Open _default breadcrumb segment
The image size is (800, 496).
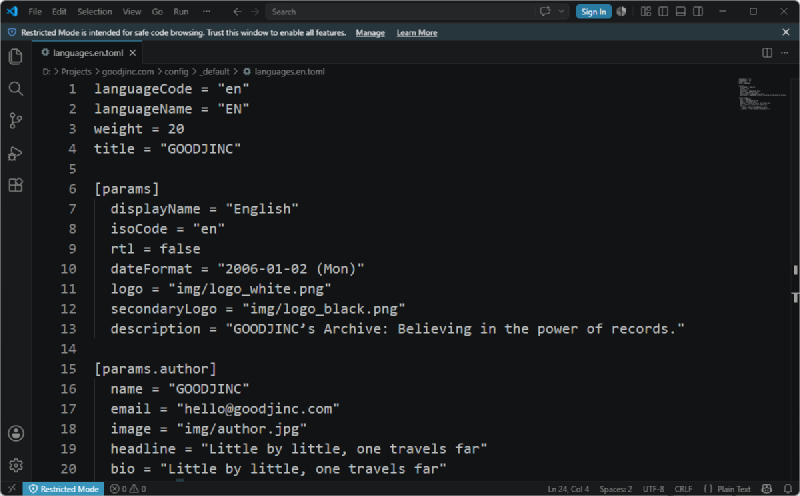[214, 71]
